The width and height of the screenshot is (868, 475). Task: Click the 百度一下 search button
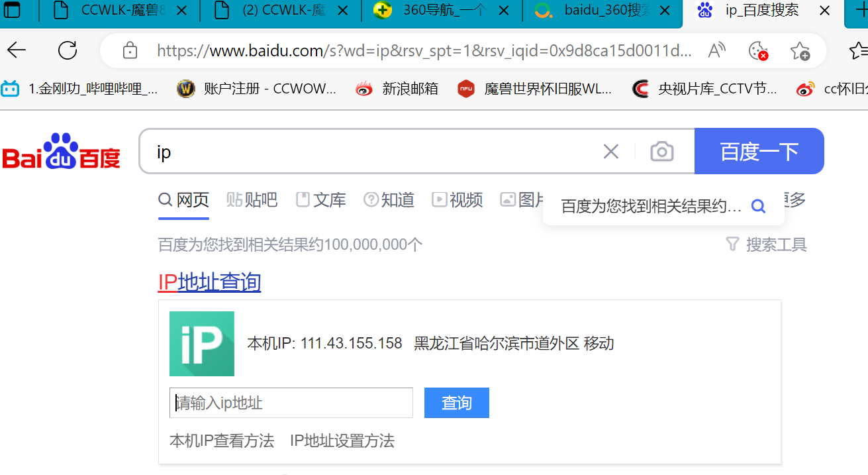pos(759,151)
